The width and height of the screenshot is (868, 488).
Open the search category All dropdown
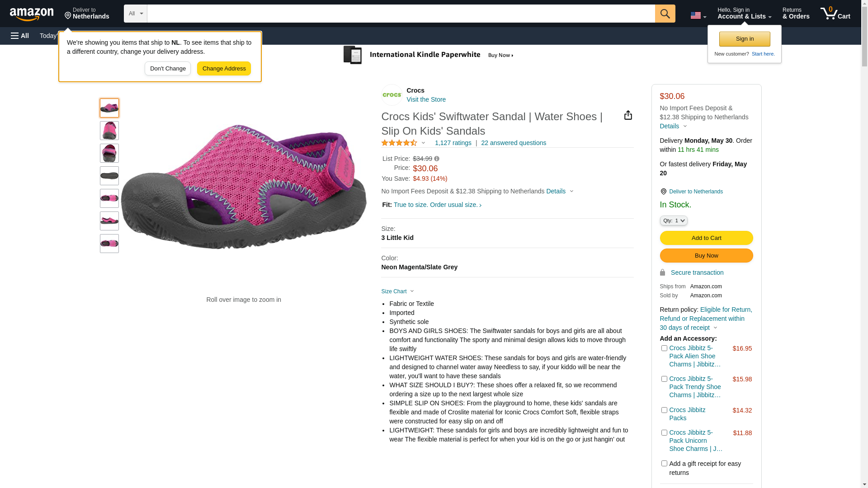pyautogui.click(x=135, y=14)
